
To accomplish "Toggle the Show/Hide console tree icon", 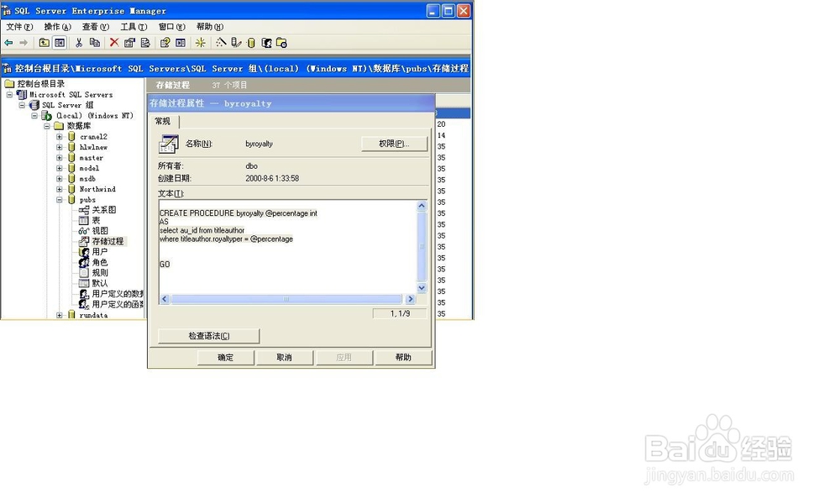I will [60, 43].
